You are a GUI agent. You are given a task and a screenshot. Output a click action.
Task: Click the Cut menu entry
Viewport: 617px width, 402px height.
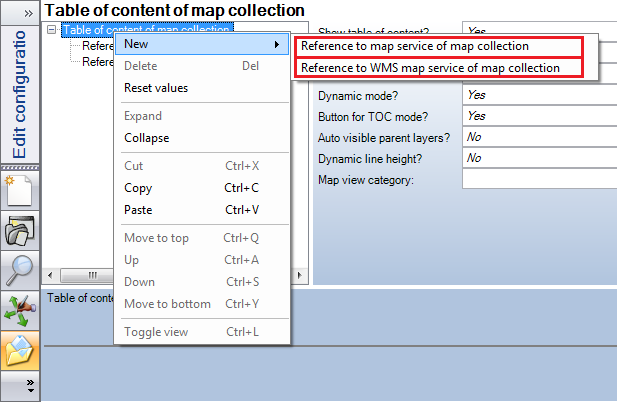202,166
